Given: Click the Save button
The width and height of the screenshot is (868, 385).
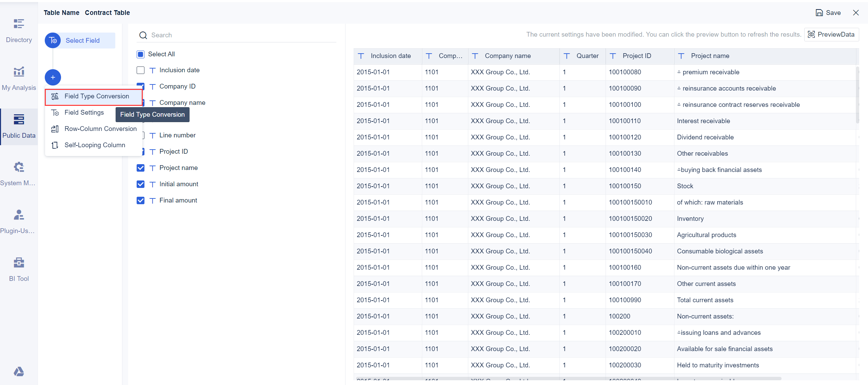Looking at the screenshot, I should (x=828, y=13).
